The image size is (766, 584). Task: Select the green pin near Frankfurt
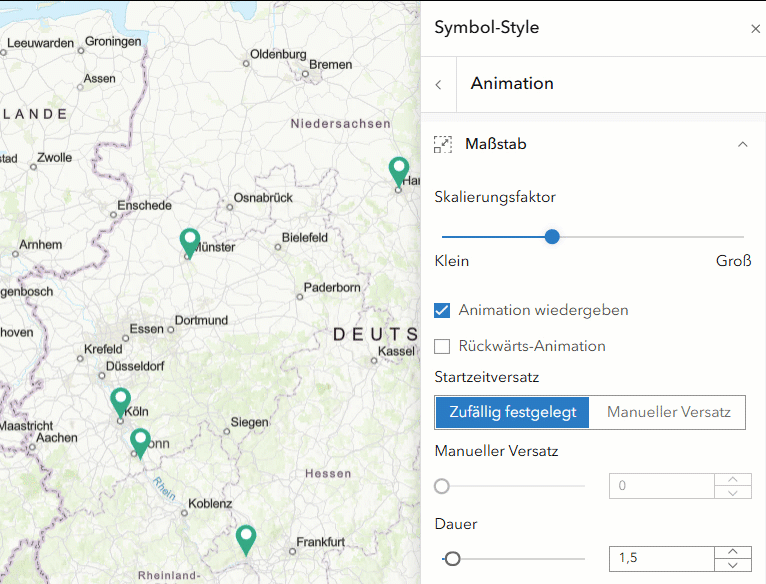(x=246, y=540)
